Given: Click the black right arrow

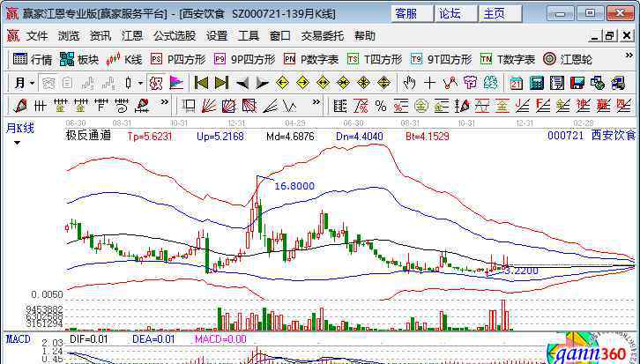Looking at the screenshot, I should (x=262, y=84).
